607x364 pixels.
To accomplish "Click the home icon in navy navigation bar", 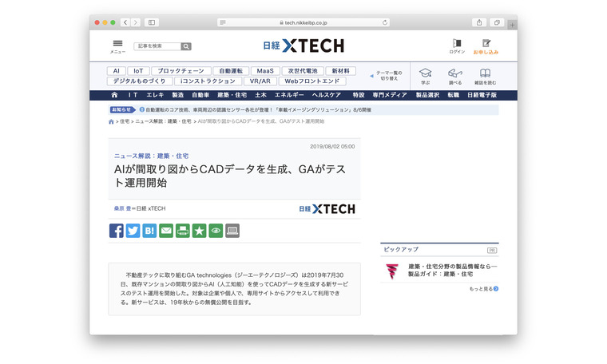I will click(x=114, y=95).
